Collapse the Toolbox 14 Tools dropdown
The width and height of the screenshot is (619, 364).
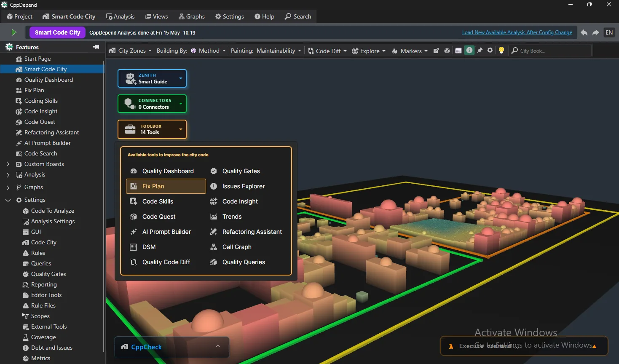[152, 129]
